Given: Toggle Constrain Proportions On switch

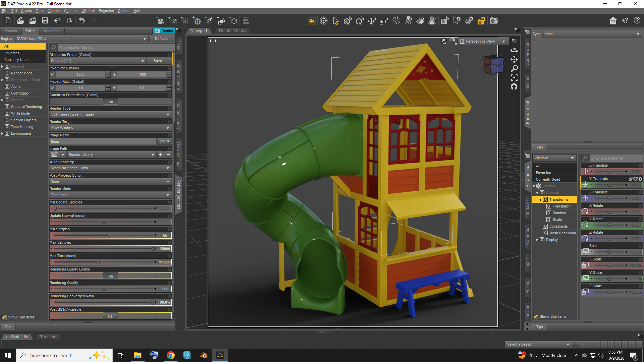Looking at the screenshot, I should click(111, 102).
